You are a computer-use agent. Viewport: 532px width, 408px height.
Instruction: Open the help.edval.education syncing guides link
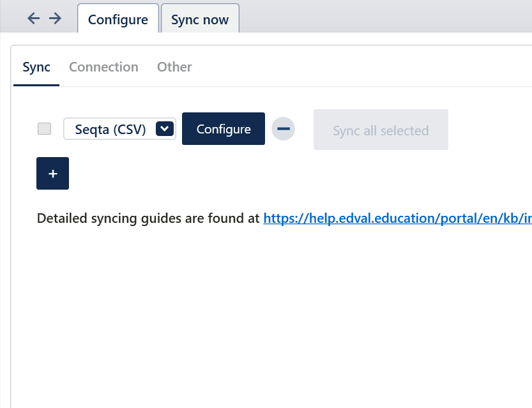397,218
